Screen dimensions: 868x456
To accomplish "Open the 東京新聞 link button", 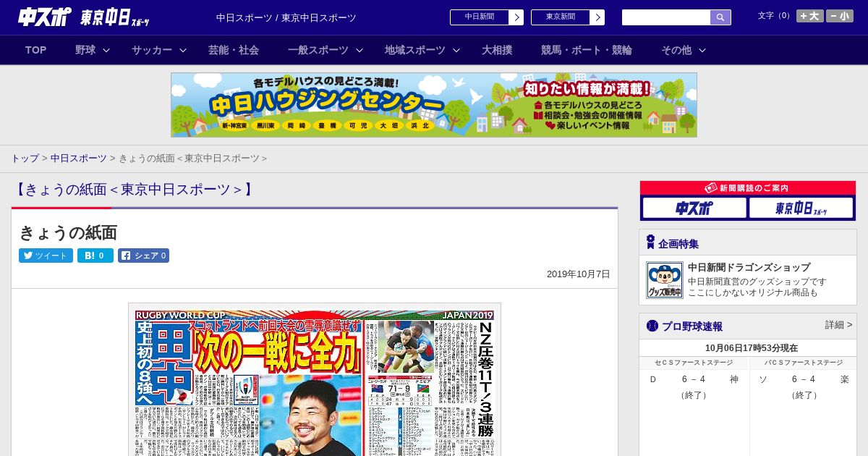I will [x=561, y=17].
